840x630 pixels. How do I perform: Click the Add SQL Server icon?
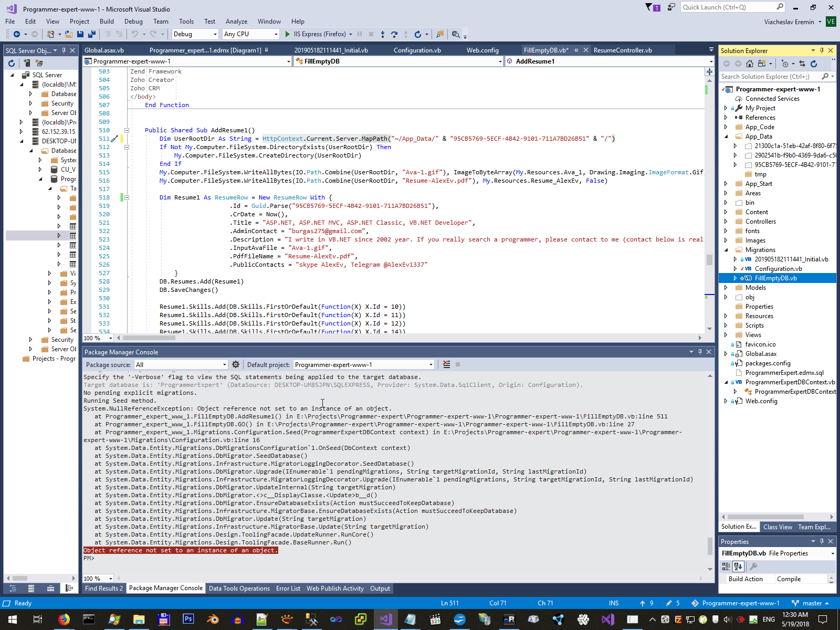click(x=27, y=63)
